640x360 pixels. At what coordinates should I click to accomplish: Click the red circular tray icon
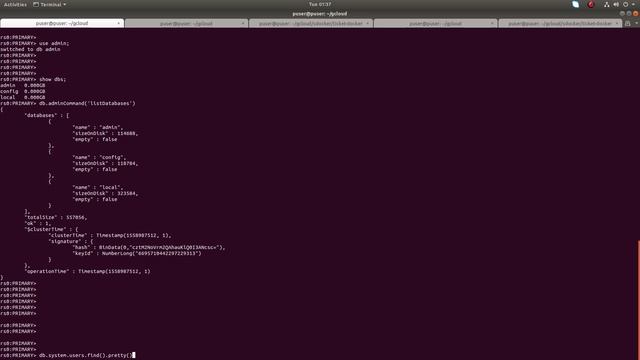pyautogui.click(x=591, y=4)
